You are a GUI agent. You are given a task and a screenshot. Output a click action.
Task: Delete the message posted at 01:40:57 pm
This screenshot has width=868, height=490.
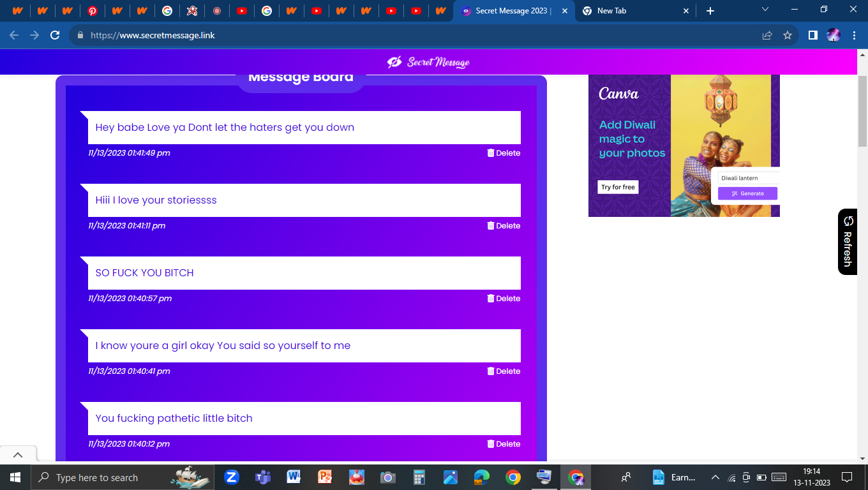504,299
